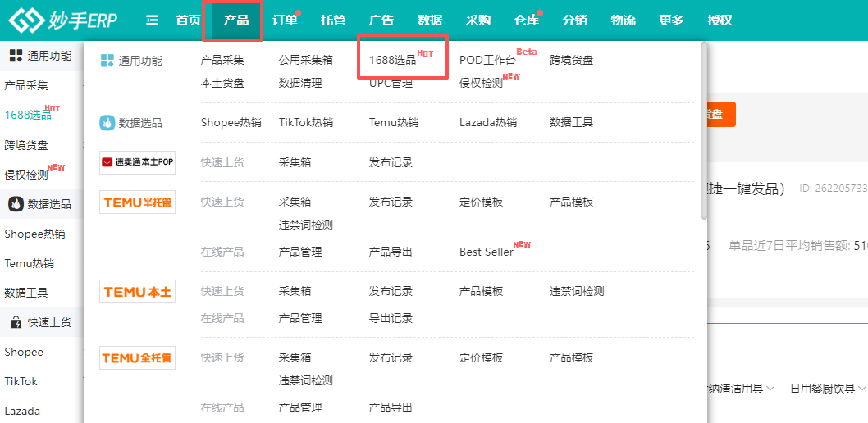
Task: Open 定价模板 under TEMU全托管
Action: pos(481,357)
